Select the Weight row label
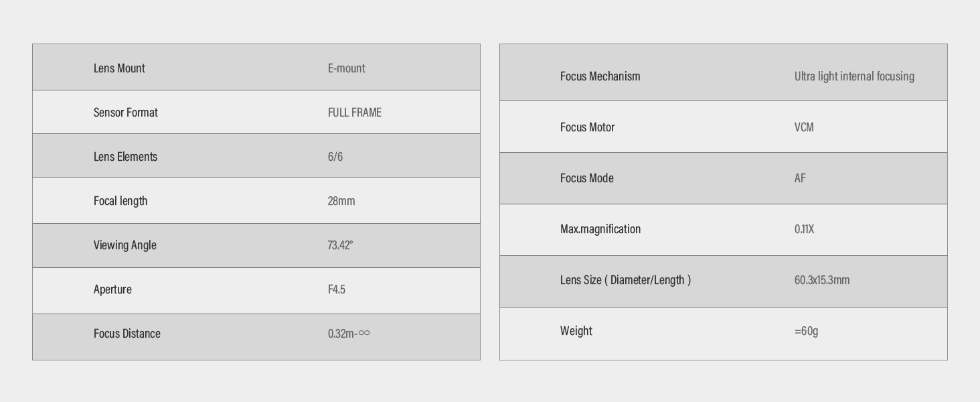 click(x=576, y=331)
